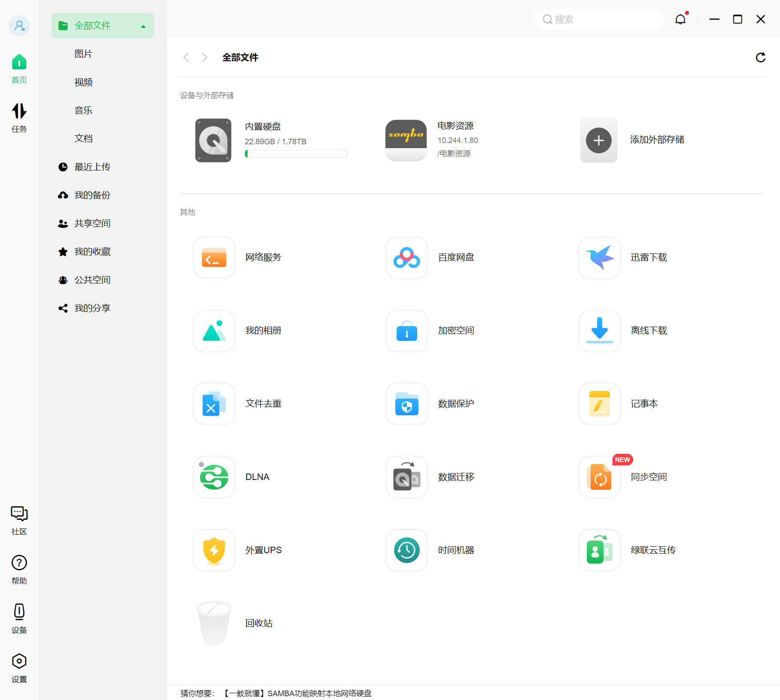The height and width of the screenshot is (700, 780).
Task: Go forward with the right navigation arrow
Action: 205,57
